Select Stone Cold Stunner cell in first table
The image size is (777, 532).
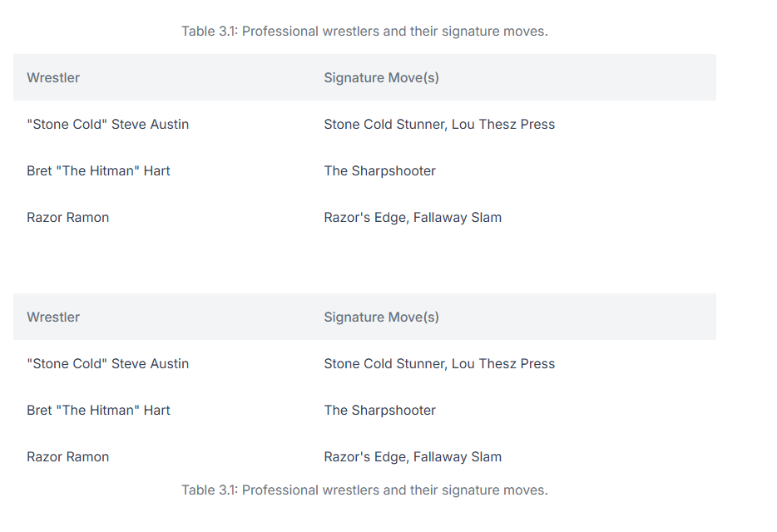pyautogui.click(x=439, y=125)
